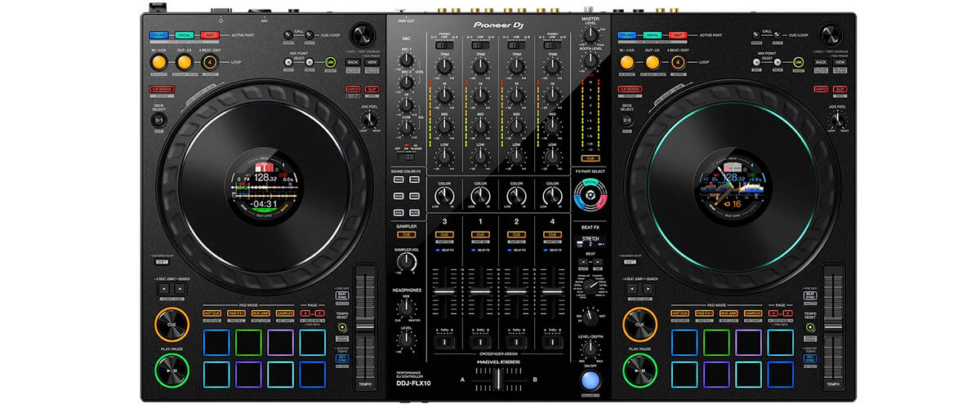Tap left deck purple top-row performance pad
This screenshot has width=980, height=408.
(x=280, y=342)
